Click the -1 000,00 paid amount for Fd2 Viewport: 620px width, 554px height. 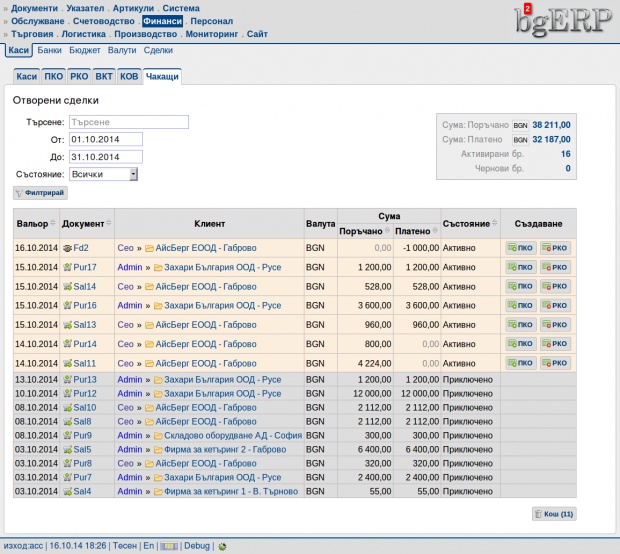(421, 248)
